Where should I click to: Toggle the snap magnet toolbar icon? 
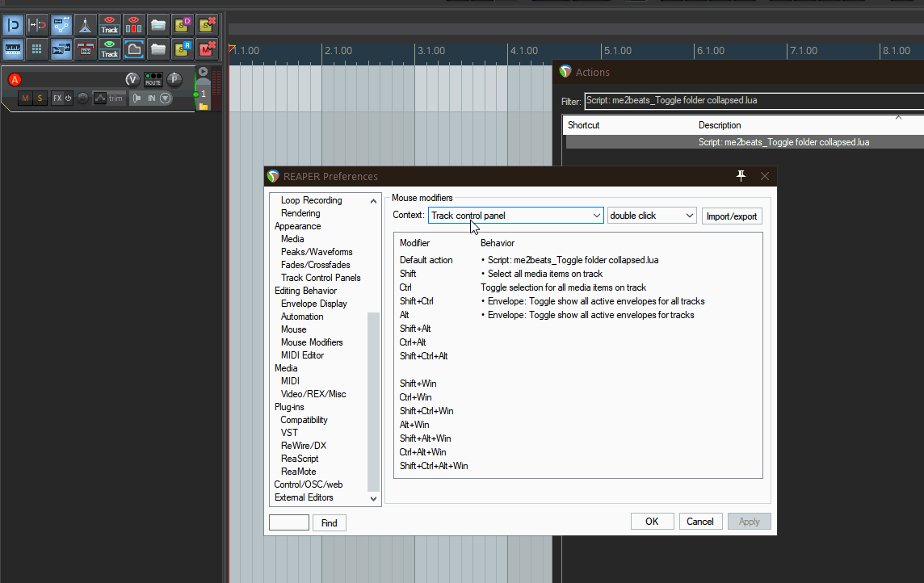tap(36, 25)
